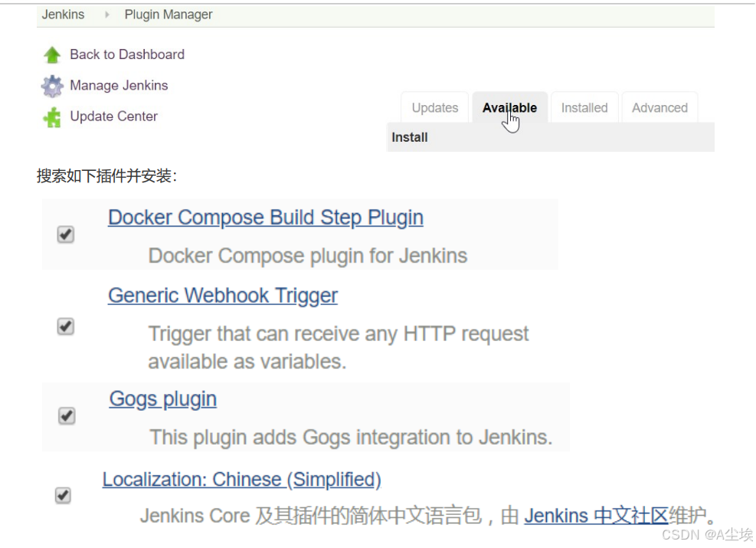Screen dimensions: 756x548
Task: Open the Gogs plugin link
Action: click(x=163, y=399)
